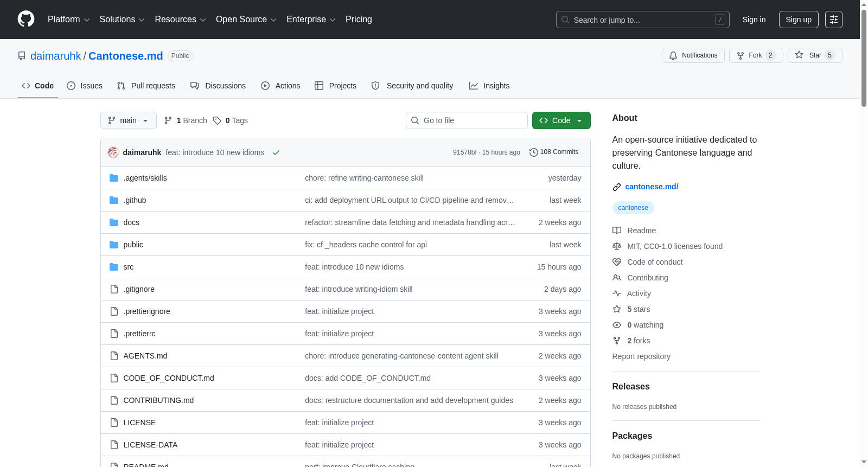Open the Security and quality tab
The image size is (868, 467).
pyautogui.click(x=412, y=86)
